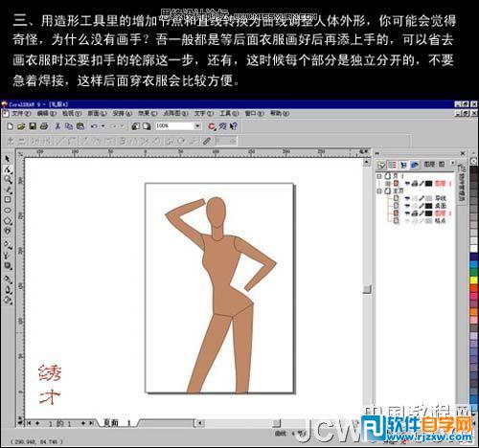Image resolution: width=479 pixels, height=448 pixels.
Task: Click the vertical scrollbar up arrow of canvas
Action: (367, 163)
